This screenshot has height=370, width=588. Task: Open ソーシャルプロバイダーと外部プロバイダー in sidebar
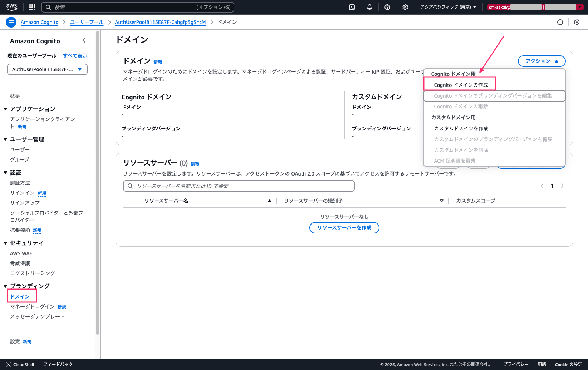tap(46, 216)
